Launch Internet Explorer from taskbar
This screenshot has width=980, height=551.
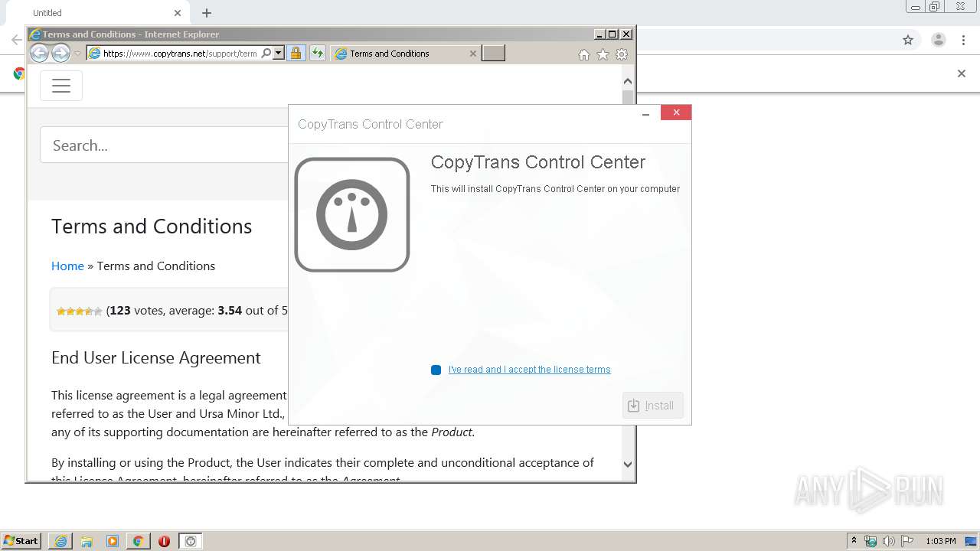tap(60, 541)
